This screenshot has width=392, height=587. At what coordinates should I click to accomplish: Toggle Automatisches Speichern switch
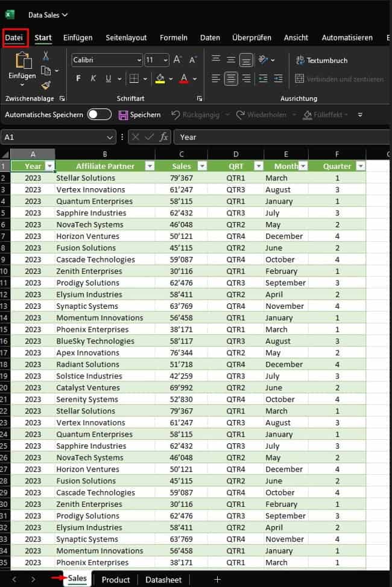pos(100,115)
